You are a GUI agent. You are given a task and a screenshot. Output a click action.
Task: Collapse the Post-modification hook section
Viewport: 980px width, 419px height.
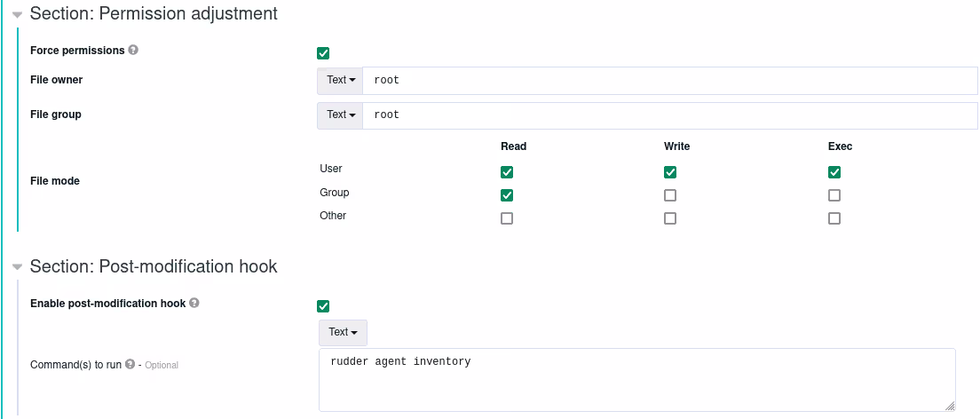point(17,267)
